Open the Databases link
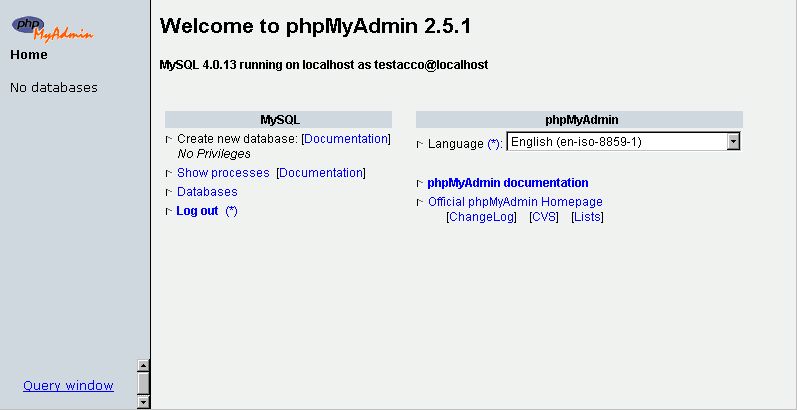Viewport: 797px width, 410px height. (207, 192)
